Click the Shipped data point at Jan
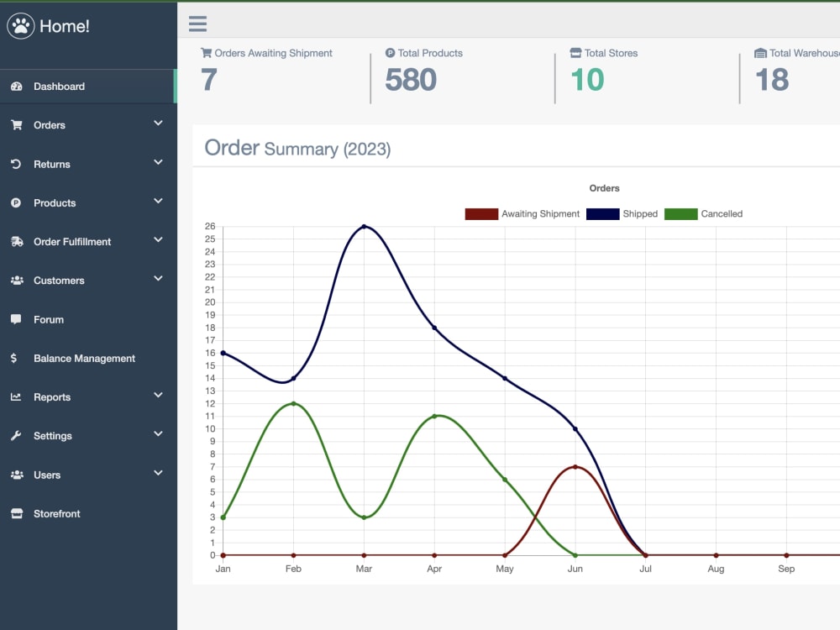The height and width of the screenshot is (630, 840). point(223,353)
